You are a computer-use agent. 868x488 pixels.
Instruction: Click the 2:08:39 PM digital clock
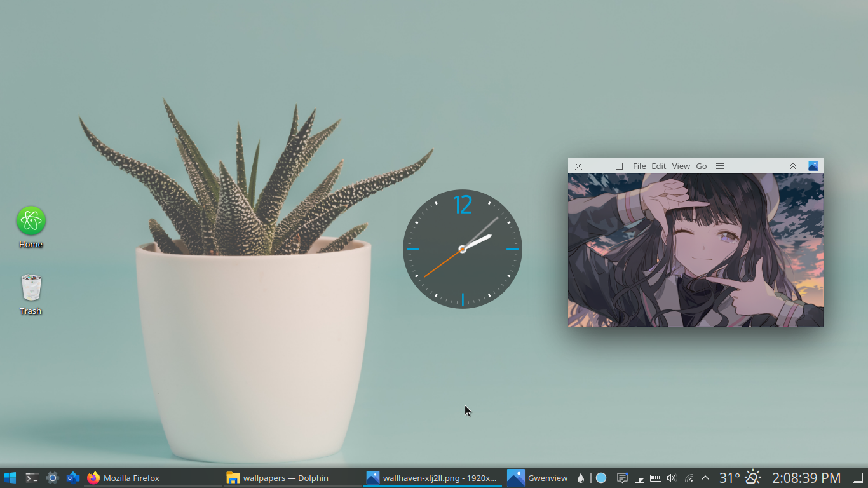click(x=806, y=478)
